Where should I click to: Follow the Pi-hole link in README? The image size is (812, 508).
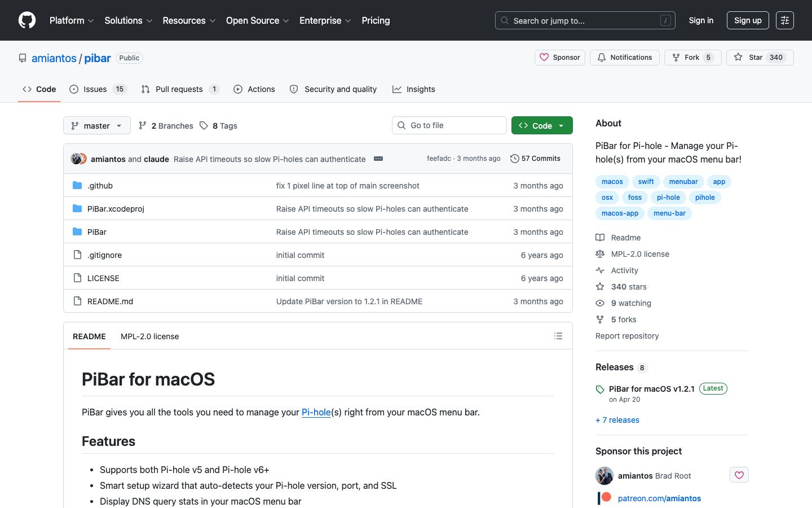(316, 412)
